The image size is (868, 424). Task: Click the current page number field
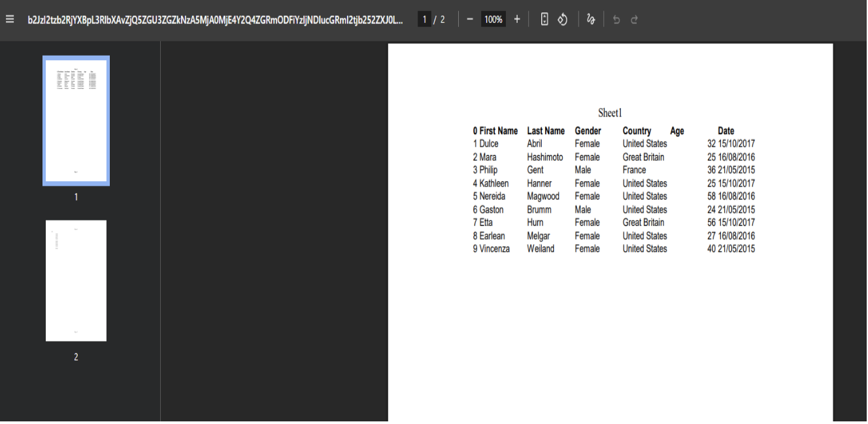(424, 20)
